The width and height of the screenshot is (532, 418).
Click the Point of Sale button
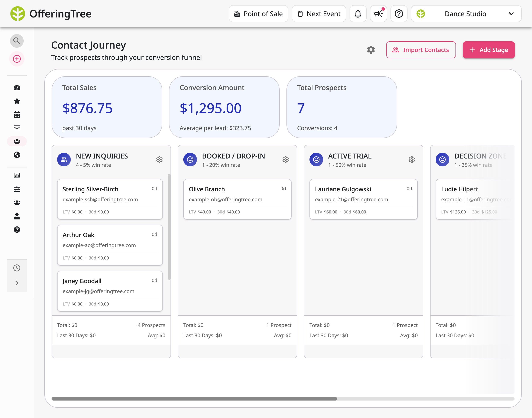tap(259, 14)
